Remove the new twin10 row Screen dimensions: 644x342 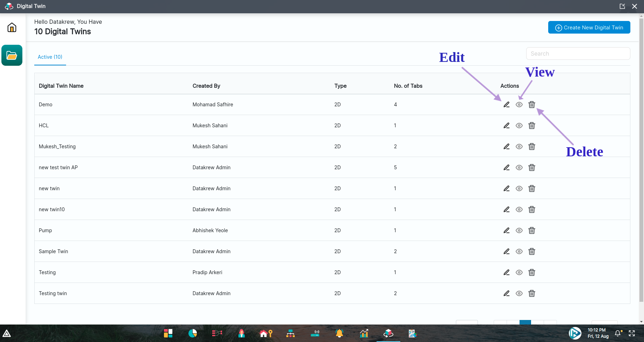pos(531,209)
